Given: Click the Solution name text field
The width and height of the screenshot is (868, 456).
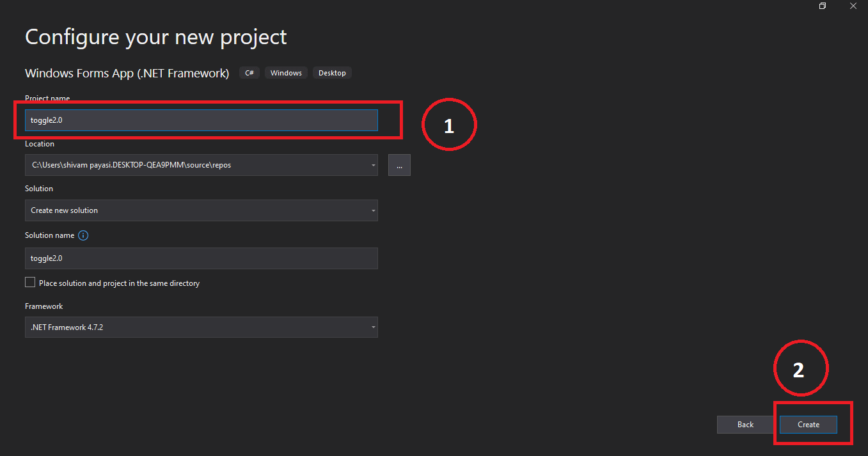Looking at the screenshot, I should click(x=200, y=258).
